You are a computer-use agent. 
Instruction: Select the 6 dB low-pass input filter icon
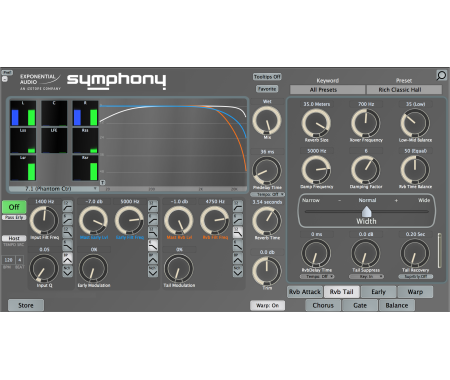[68, 245]
